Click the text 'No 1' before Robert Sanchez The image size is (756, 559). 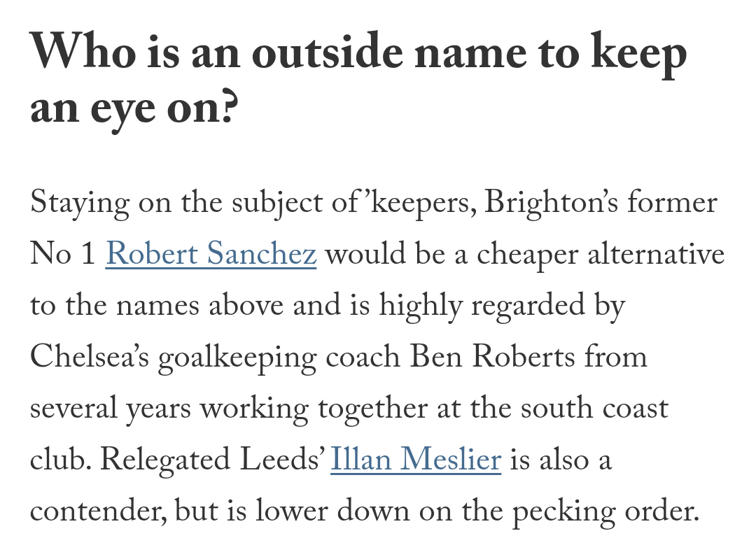[63, 253]
